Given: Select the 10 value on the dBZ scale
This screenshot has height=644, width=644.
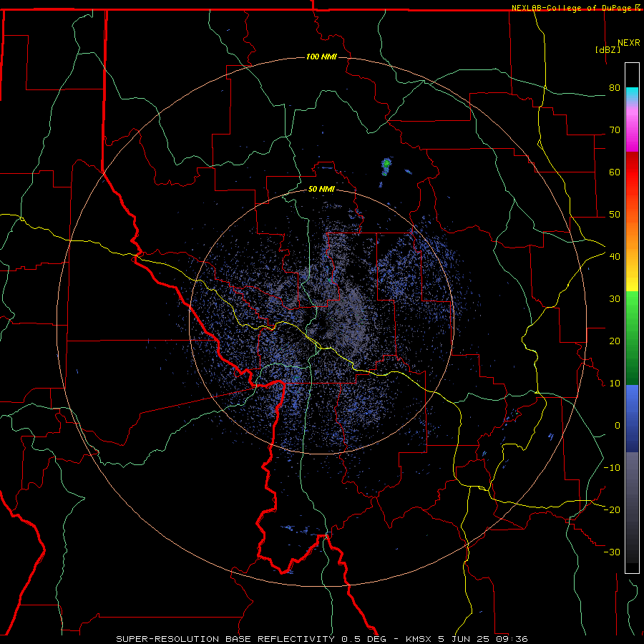Looking at the screenshot, I should coord(615,384).
